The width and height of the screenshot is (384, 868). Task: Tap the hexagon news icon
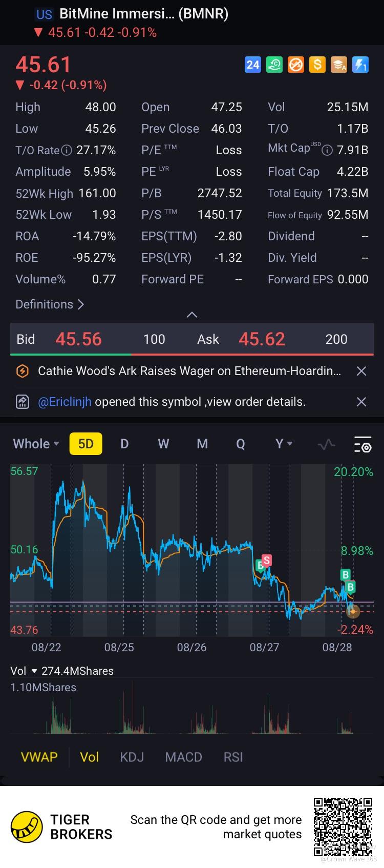[x=22, y=371]
